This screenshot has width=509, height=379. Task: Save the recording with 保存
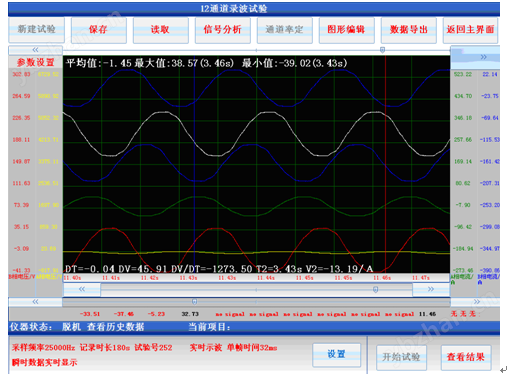pyautogui.click(x=98, y=30)
